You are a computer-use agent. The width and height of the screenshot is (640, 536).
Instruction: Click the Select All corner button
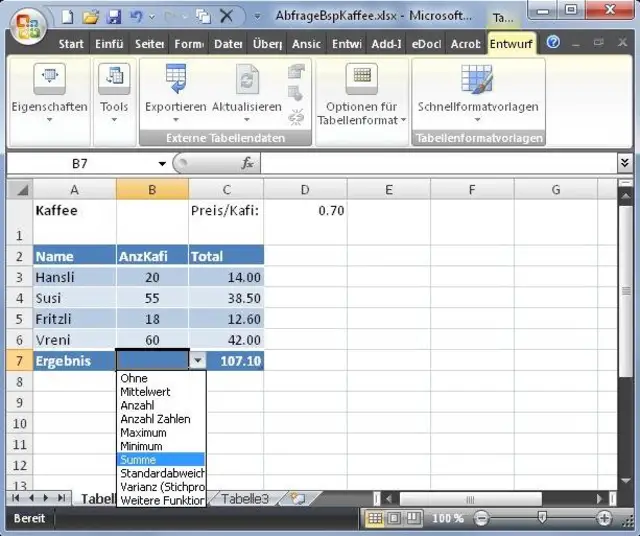(20, 189)
